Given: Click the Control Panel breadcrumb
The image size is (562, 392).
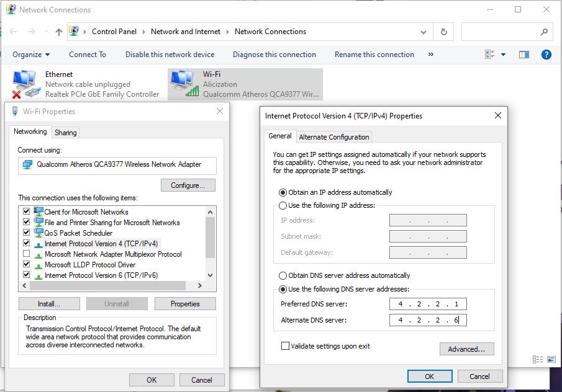Looking at the screenshot, I should click(114, 32).
